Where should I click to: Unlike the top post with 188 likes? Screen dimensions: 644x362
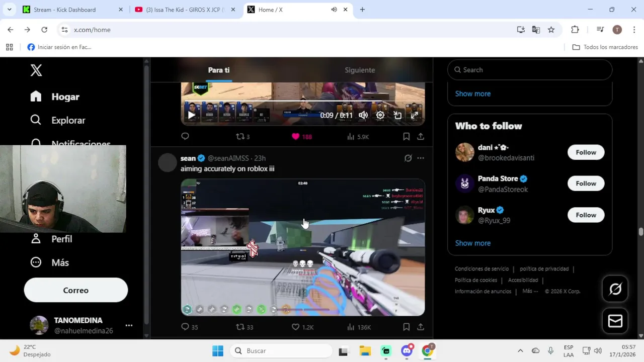302,136
